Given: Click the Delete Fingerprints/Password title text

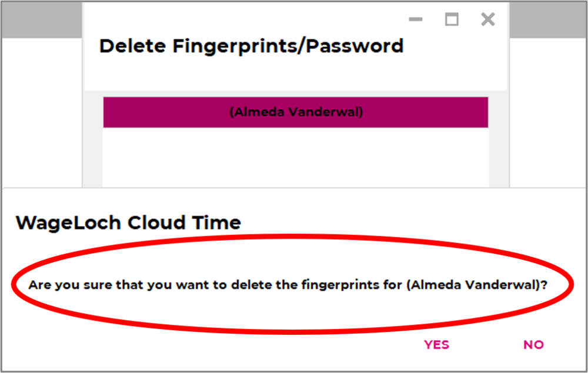Looking at the screenshot, I should tap(252, 46).
